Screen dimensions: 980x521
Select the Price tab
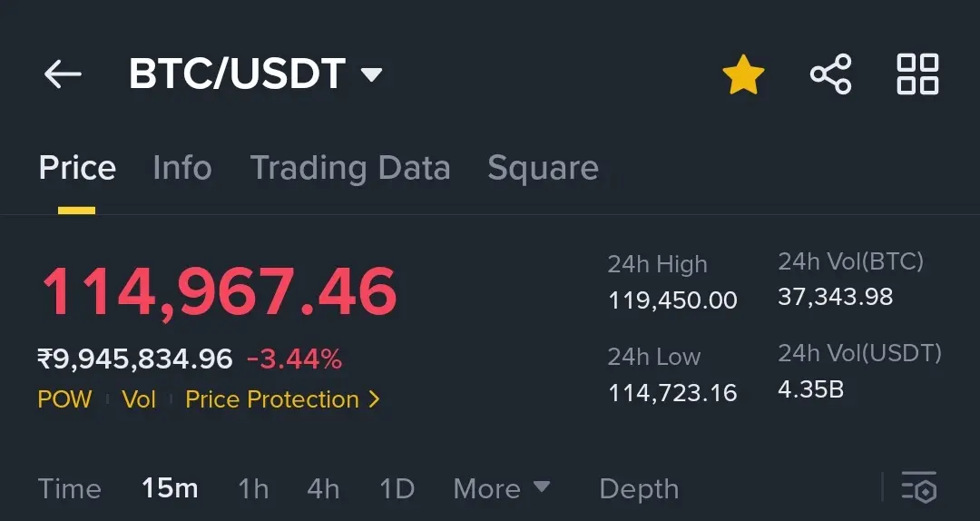(77, 168)
